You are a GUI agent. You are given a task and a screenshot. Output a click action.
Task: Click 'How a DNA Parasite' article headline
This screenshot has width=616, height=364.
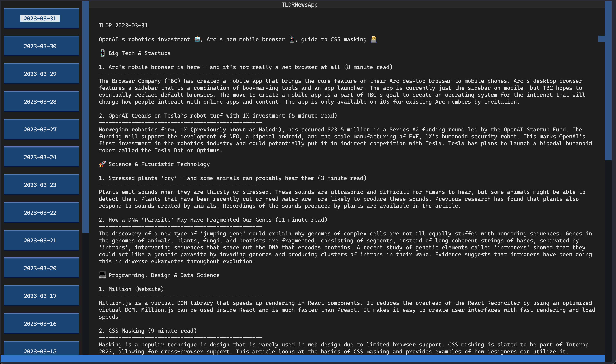click(x=213, y=220)
